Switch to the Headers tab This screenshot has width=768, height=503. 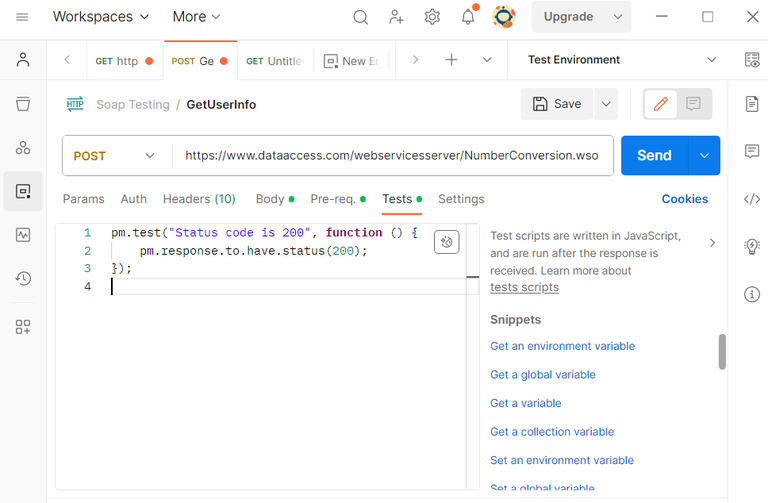click(x=199, y=199)
